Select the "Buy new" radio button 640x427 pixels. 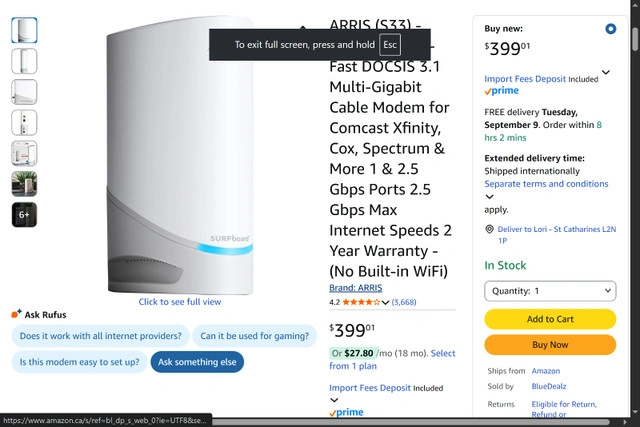pos(611,30)
